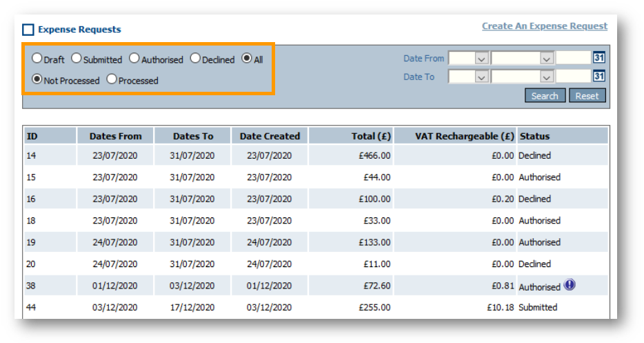The width and height of the screenshot is (644, 343).
Task: Sort by the Dates To column header
Action: (x=193, y=136)
